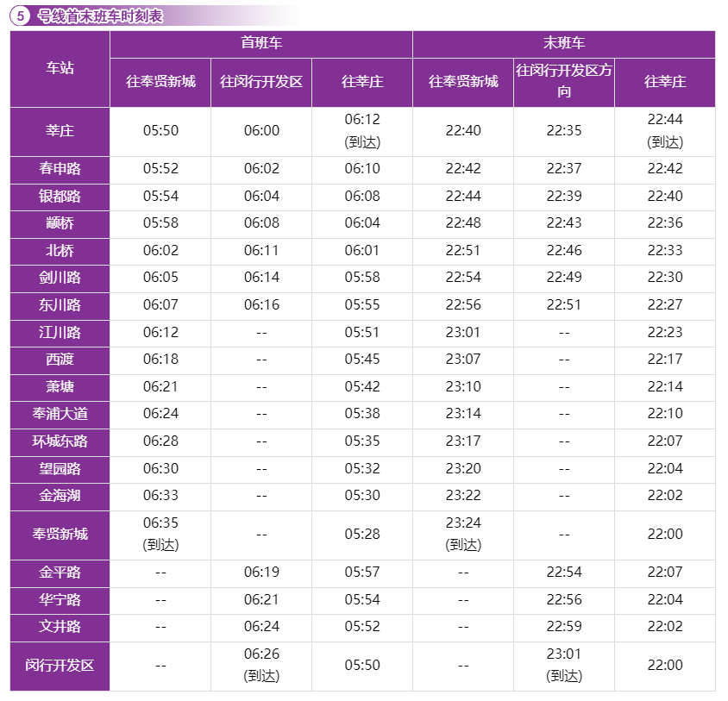Select the 莘庄 station row label

(60, 131)
